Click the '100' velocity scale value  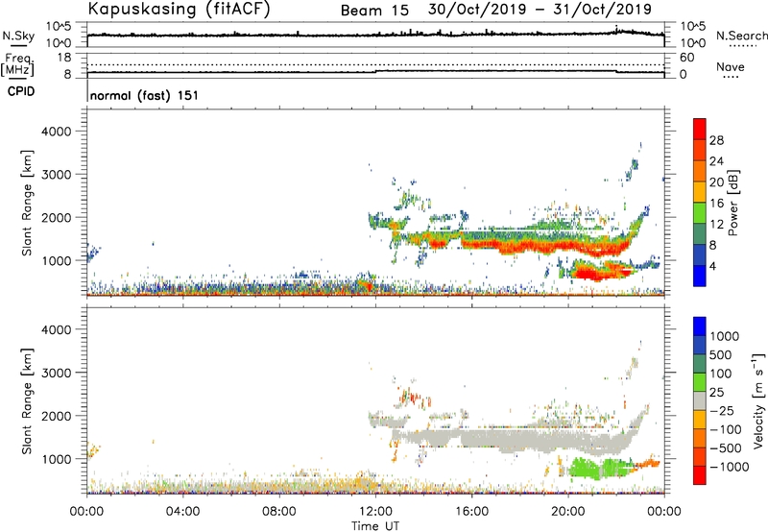[x=721, y=374]
